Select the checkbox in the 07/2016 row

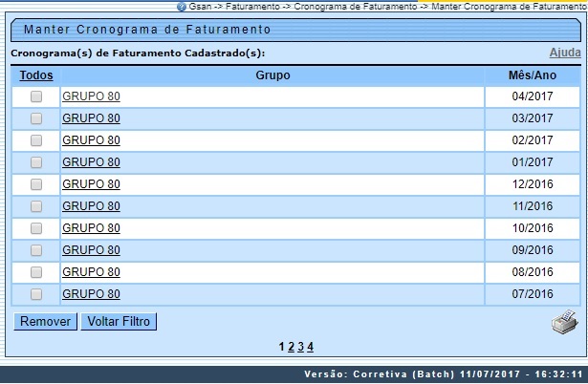(x=36, y=294)
